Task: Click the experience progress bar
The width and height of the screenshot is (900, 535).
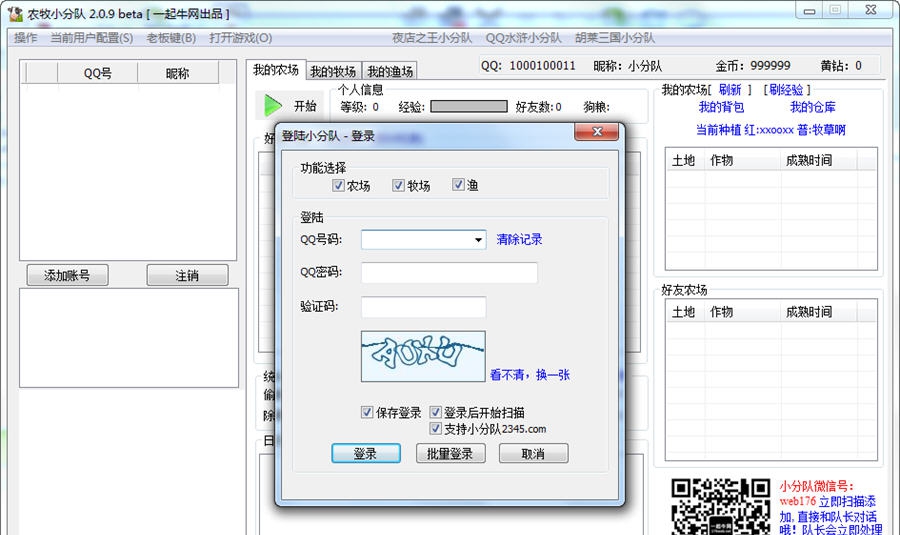Action: (x=469, y=106)
